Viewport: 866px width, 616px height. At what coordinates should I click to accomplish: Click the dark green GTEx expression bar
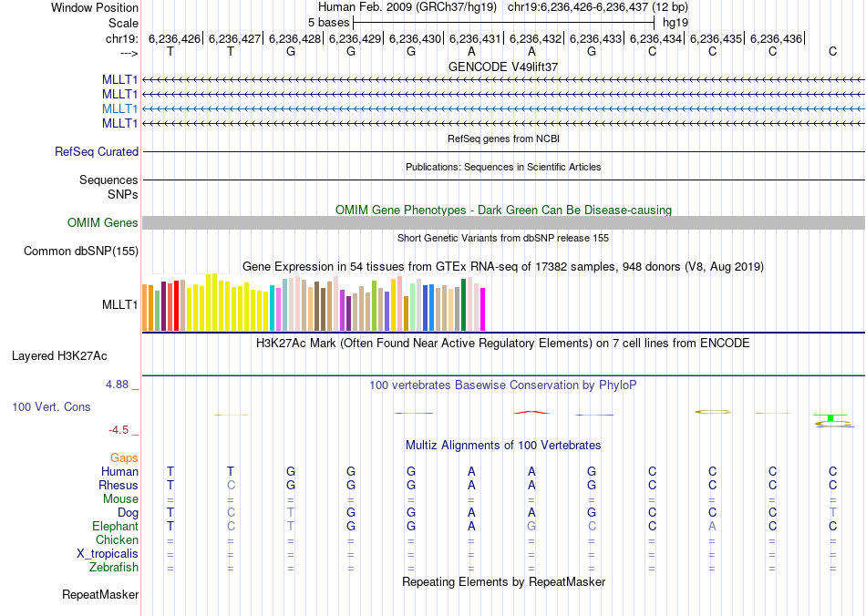tap(463, 304)
